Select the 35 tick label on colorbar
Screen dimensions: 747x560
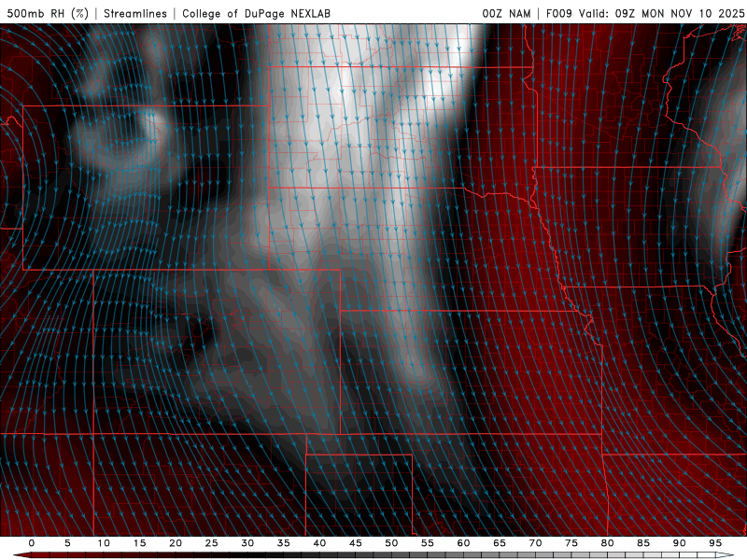(x=283, y=543)
